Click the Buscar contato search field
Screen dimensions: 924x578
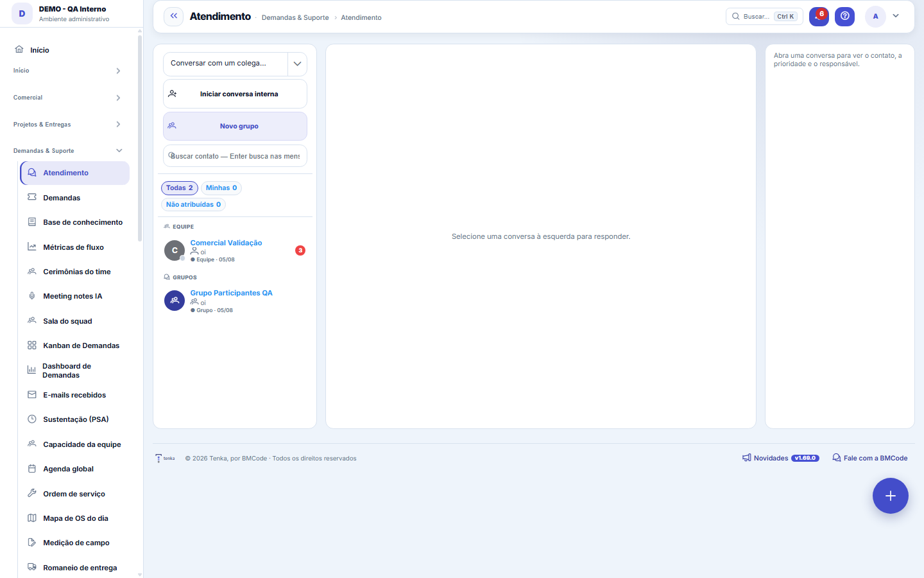[235, 156]
